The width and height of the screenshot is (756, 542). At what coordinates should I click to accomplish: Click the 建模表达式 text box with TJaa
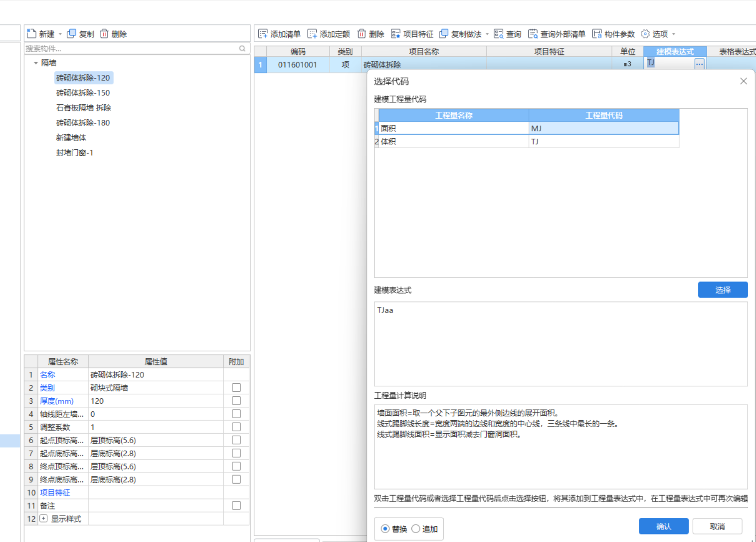point(561,344)
